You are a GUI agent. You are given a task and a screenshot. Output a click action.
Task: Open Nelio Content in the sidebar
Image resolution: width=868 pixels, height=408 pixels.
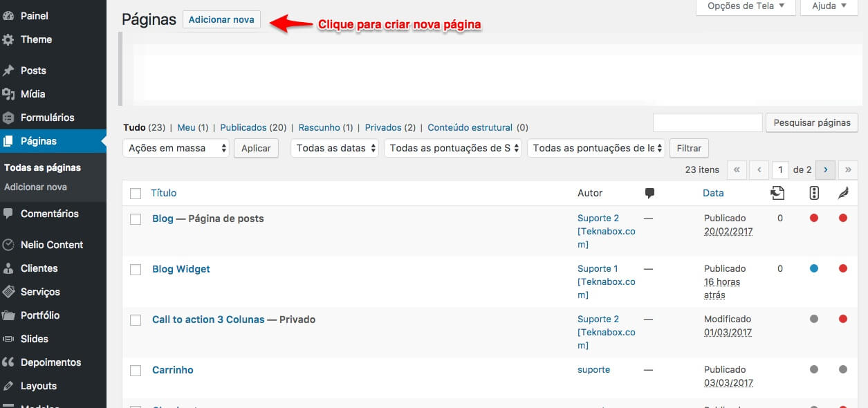tap(51, 245)
